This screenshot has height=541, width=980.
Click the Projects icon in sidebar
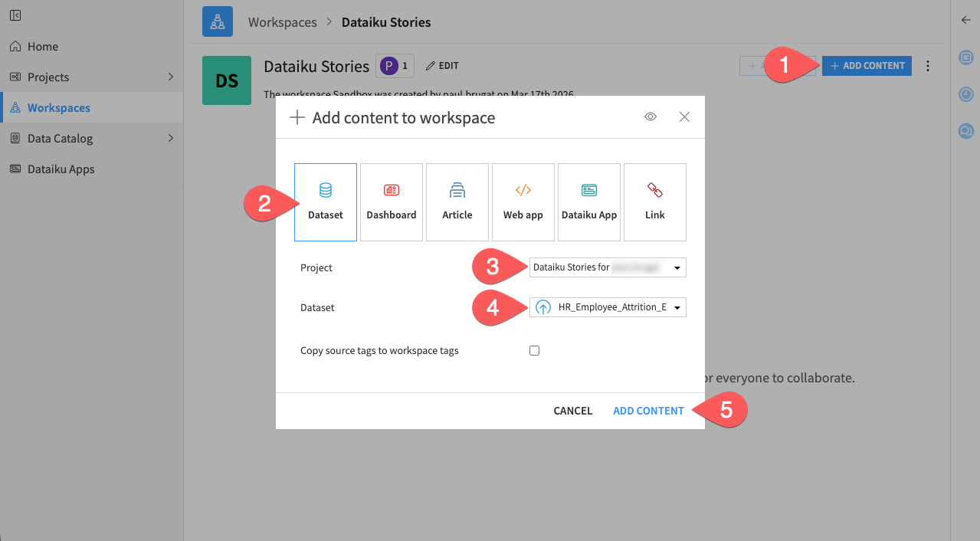tap(15, 77)
